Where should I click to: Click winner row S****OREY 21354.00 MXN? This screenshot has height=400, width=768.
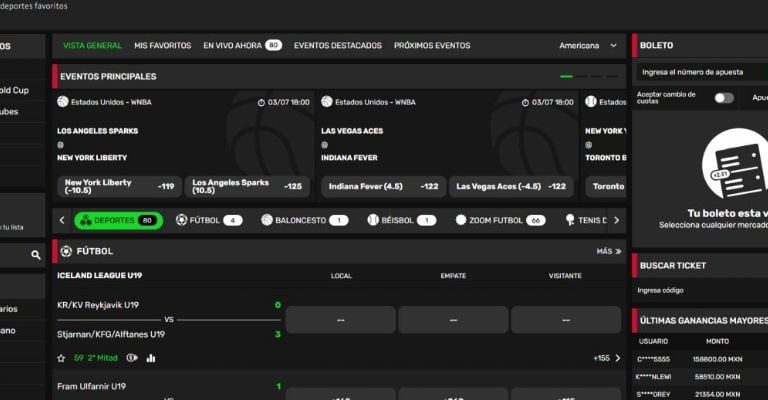tap(701, 395)
